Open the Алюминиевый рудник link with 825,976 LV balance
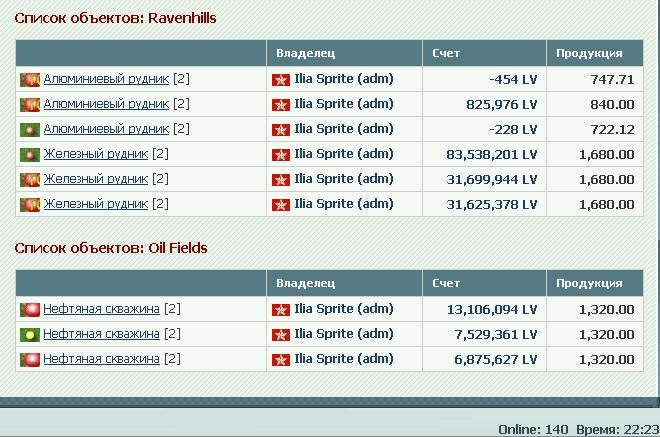The width and height of the screenshot is (660, 437). [x=106, y=104]
